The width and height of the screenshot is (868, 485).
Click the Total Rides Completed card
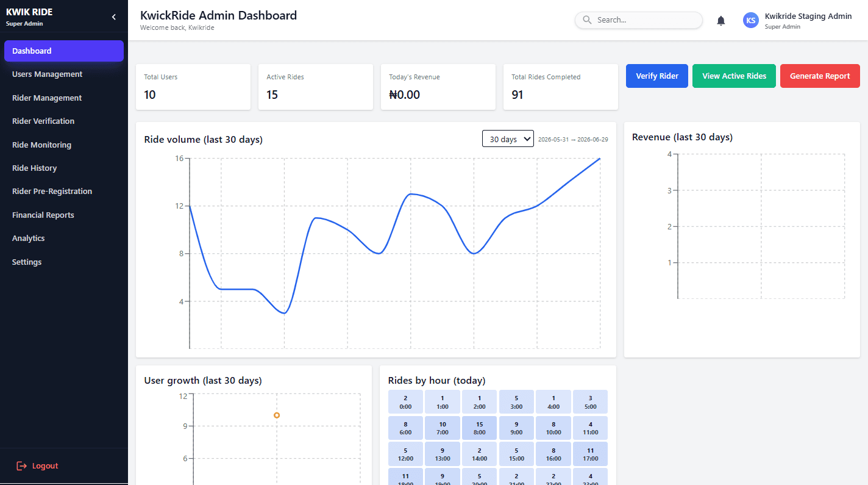[561, 87]
